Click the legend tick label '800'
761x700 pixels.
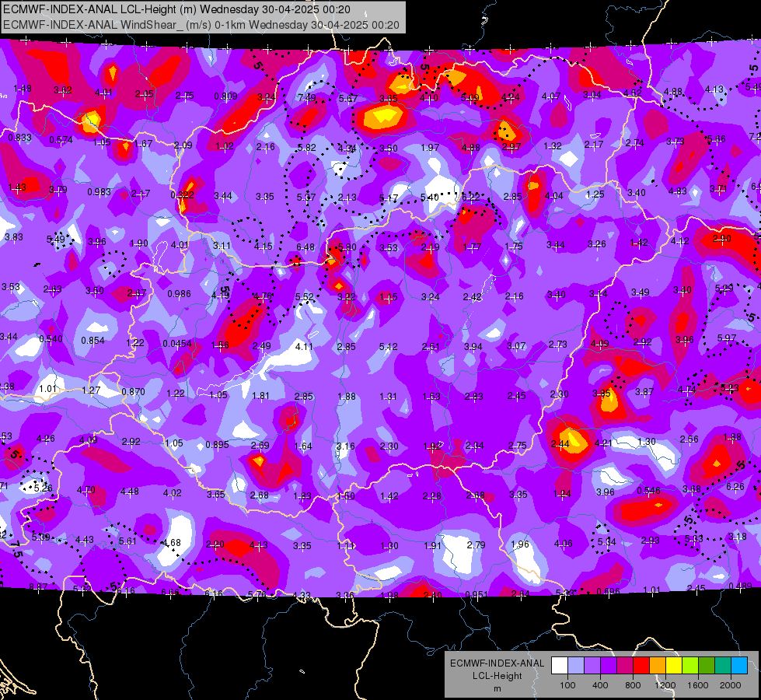tap(633, 685)
